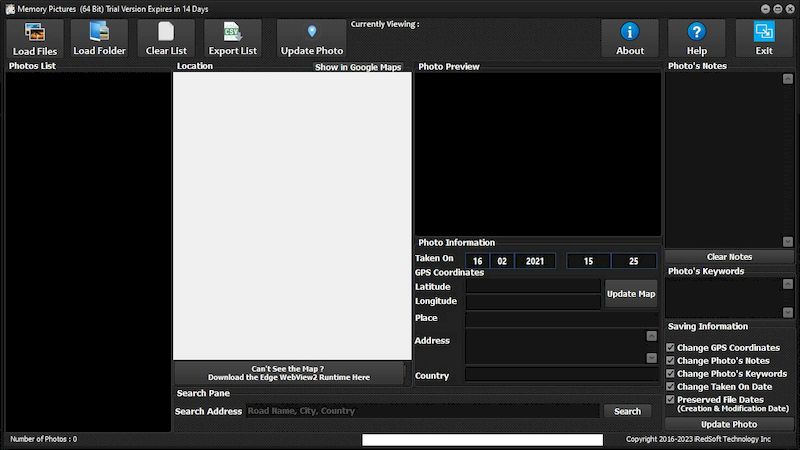The width and height of the screenshot is (800, 450).
Task: Toggle Change Photo's Keywords checkbox
Action: [670, 373]
